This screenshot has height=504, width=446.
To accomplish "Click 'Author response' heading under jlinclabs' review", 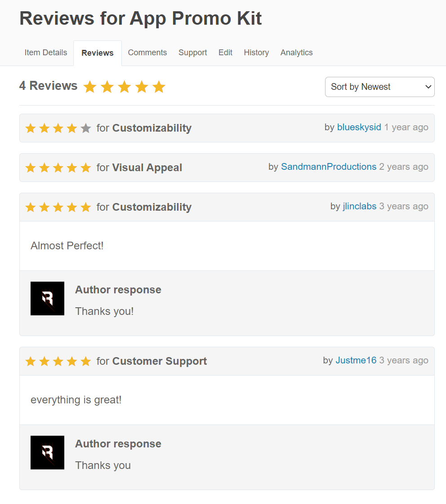I will tap(118, 290).
